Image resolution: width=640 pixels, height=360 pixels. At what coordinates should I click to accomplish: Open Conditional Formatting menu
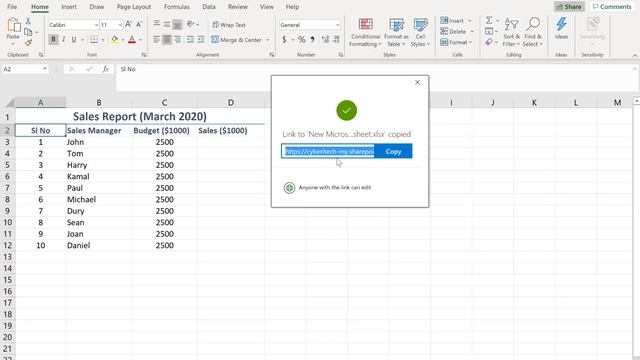point(365,32)
